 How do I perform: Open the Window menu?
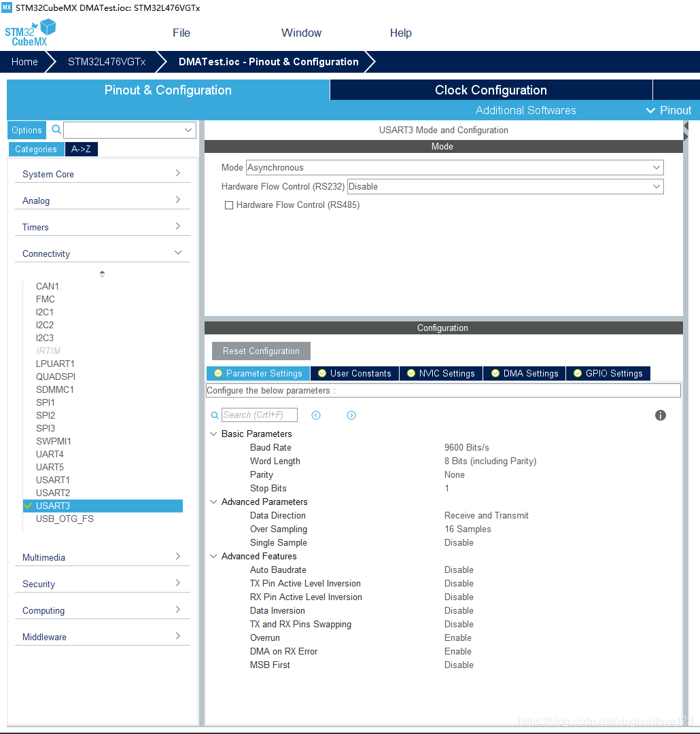301,33
